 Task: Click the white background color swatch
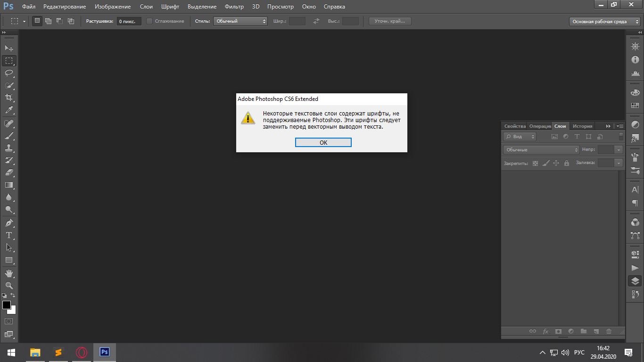coord(13,311)
